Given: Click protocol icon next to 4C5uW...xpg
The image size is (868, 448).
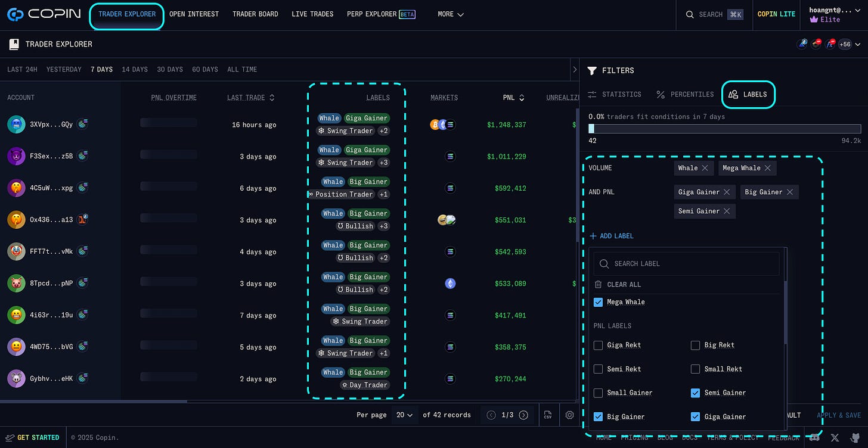Looking at the screenshot, I should [x=82, y=188].
